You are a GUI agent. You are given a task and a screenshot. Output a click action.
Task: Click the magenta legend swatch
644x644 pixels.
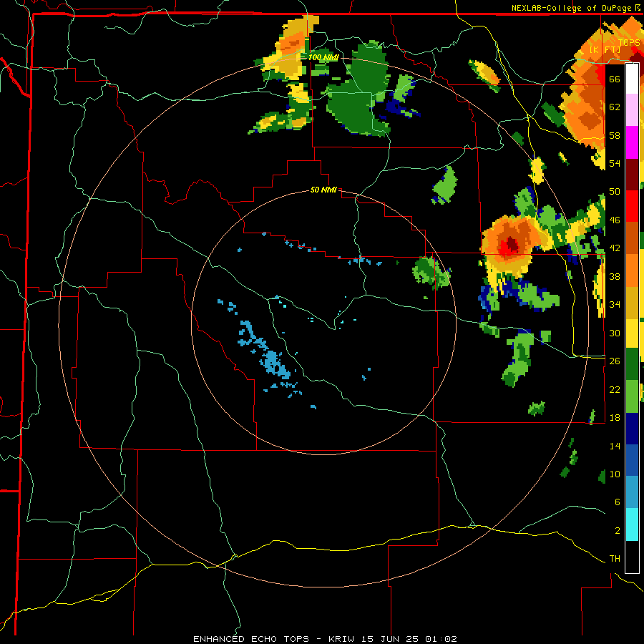pos(632,142)
